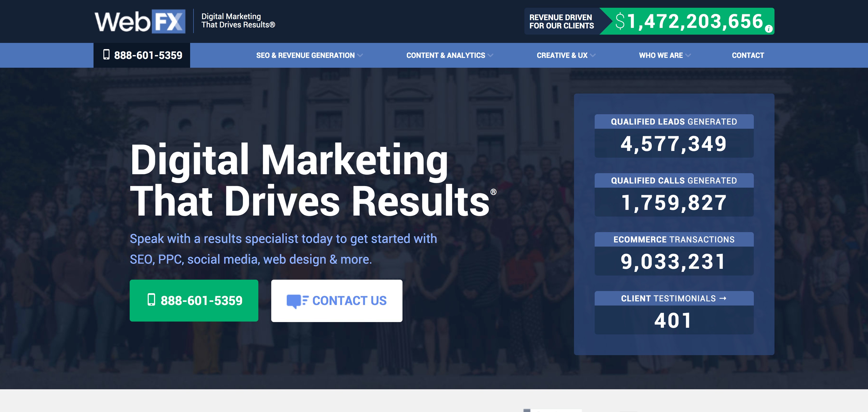Click the chat bubble icon on Contact Us
This screenshot has height=412, width=868.
[297, 301]
